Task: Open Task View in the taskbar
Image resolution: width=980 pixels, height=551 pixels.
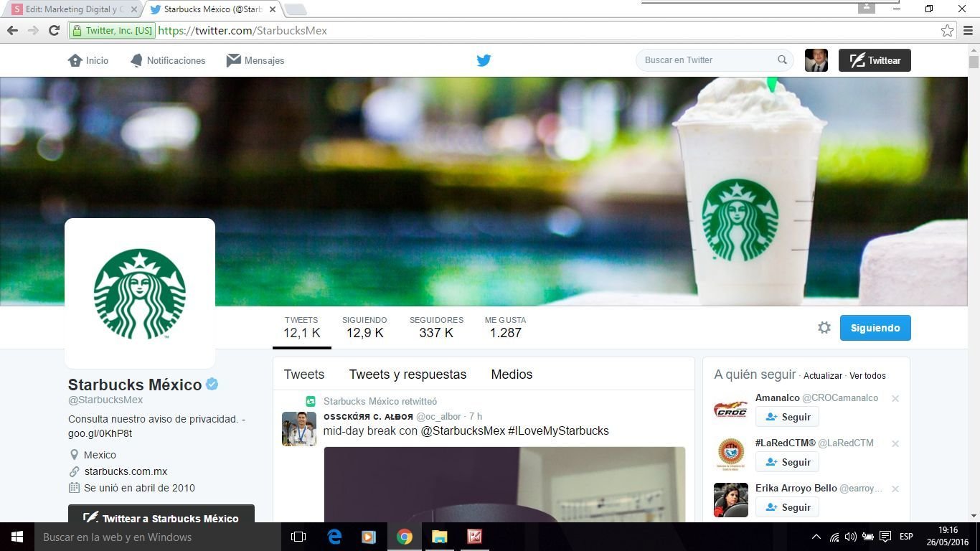Action: [298, 537]
